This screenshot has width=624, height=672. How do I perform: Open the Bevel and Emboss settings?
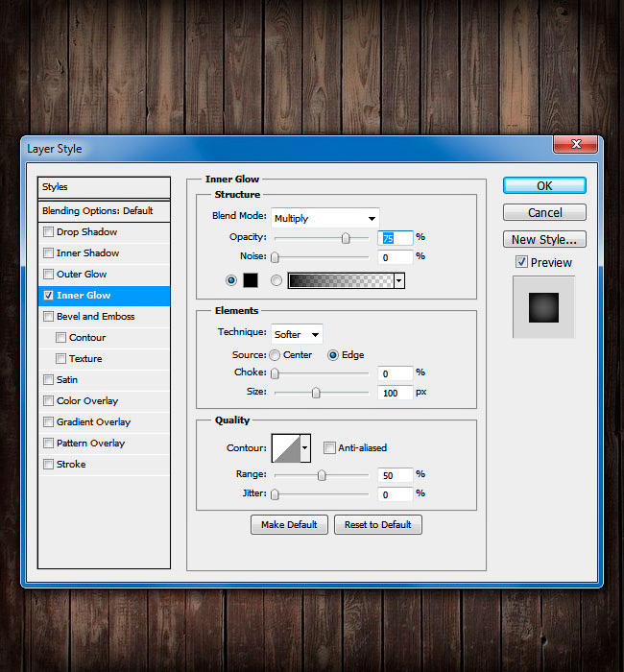pyautogui.click(x=95, y=317)
